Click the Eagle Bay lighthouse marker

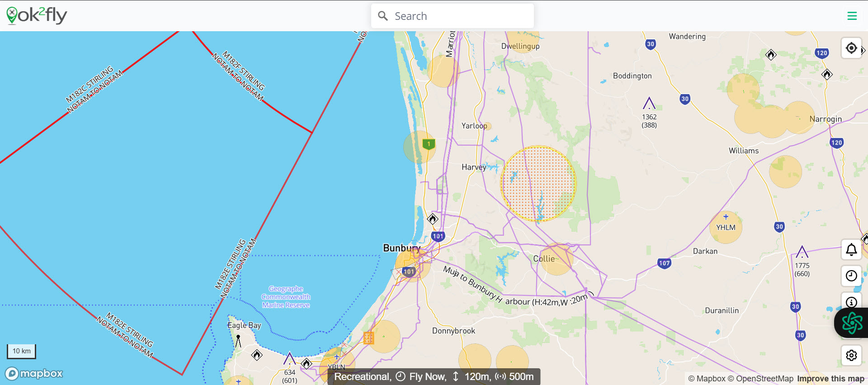(x=238, y=341)
